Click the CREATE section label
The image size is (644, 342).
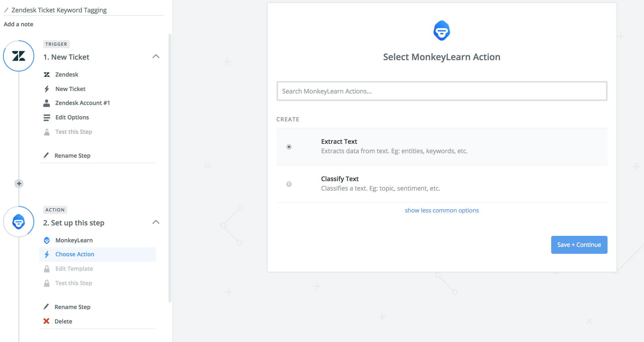288,119
